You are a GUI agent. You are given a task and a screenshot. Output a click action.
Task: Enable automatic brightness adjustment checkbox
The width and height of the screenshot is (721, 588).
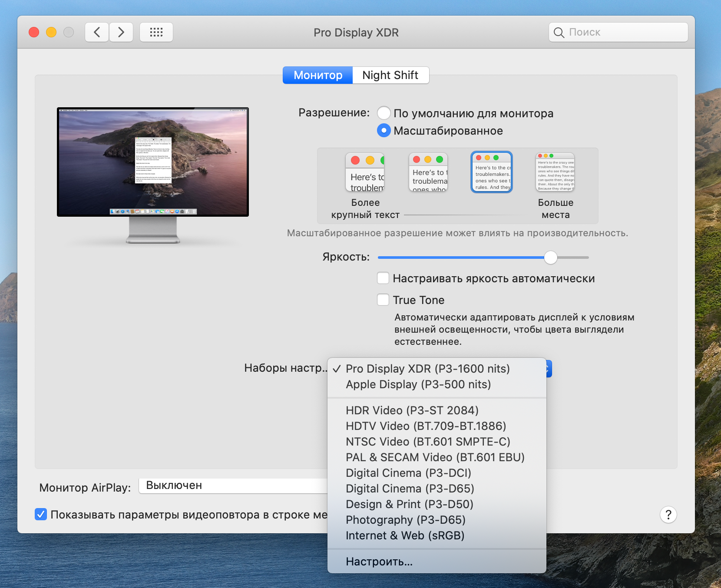tap(383, 278)
